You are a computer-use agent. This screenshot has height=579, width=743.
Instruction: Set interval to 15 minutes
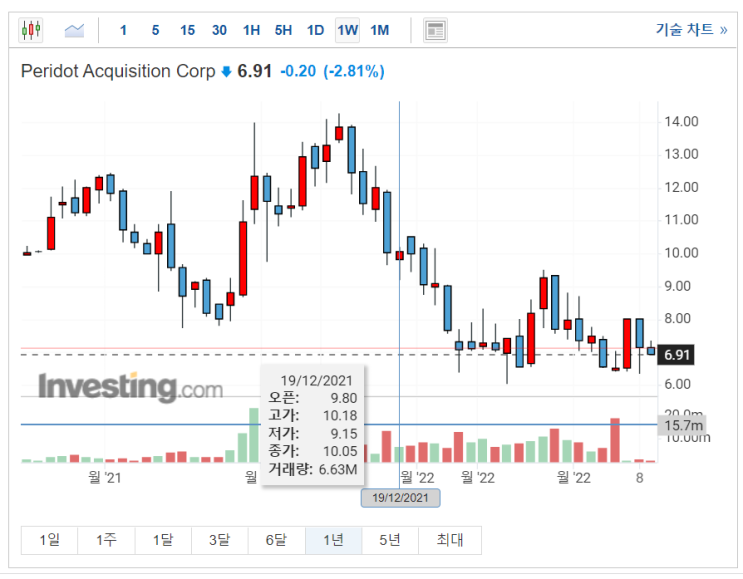coord(187,30)
